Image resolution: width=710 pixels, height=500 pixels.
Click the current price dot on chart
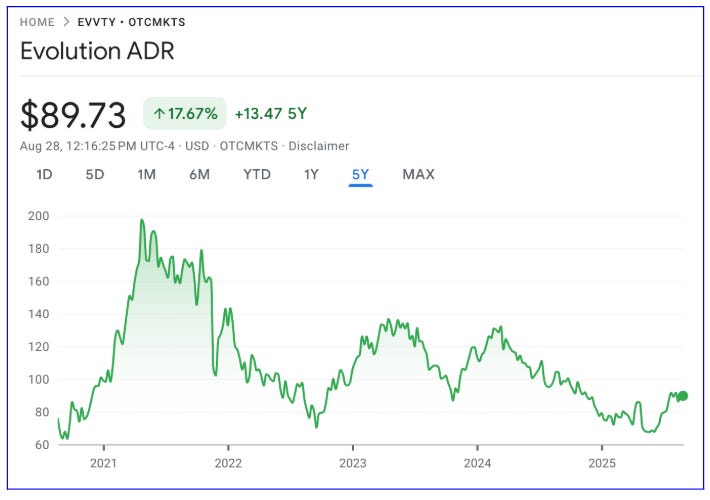click(x=683, y=396)
